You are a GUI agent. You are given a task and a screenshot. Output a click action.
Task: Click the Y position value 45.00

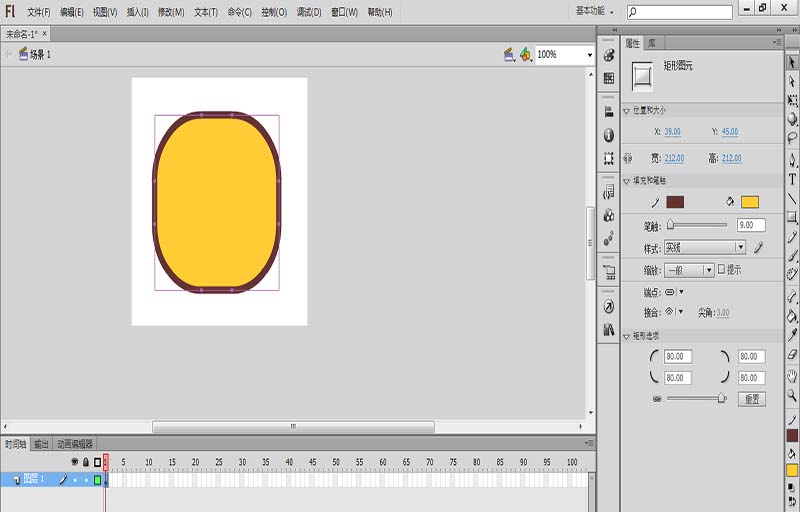(x=730, y=132)
